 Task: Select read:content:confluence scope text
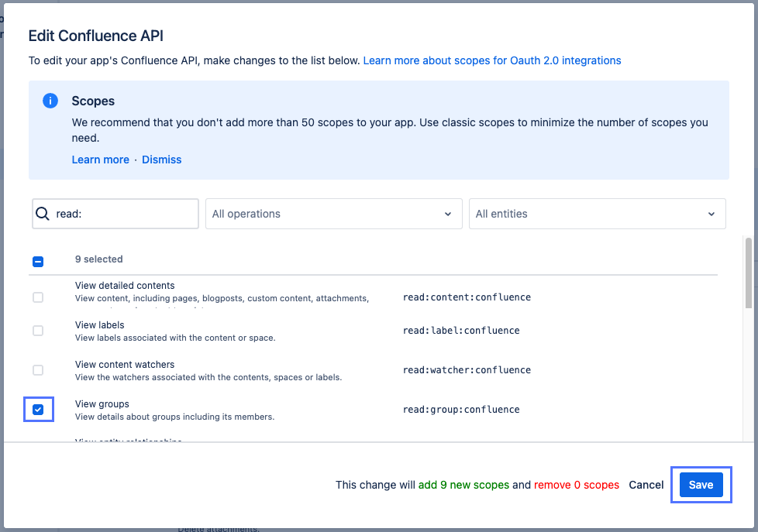(x=467, y=297)
